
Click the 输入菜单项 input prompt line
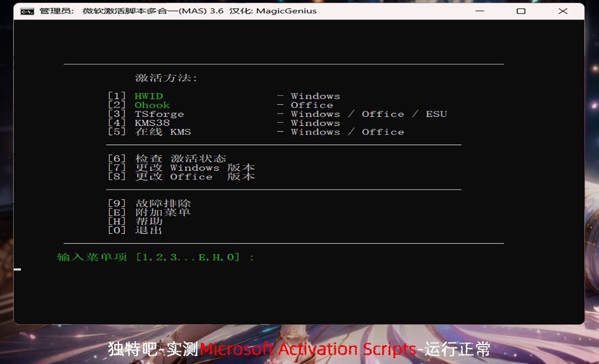click(155, 257)
